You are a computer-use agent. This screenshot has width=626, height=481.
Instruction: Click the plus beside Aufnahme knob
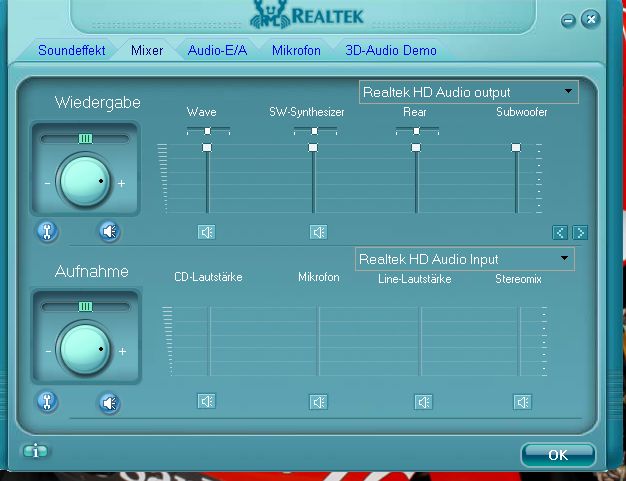(122, 351)
